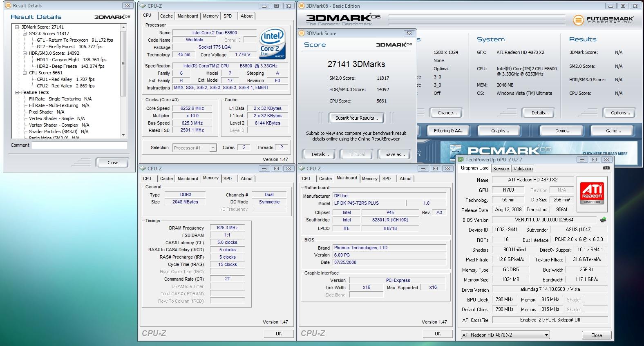Click Close button in GPU-Z
This screenshot has height=346, width=644.
[596, 335]
